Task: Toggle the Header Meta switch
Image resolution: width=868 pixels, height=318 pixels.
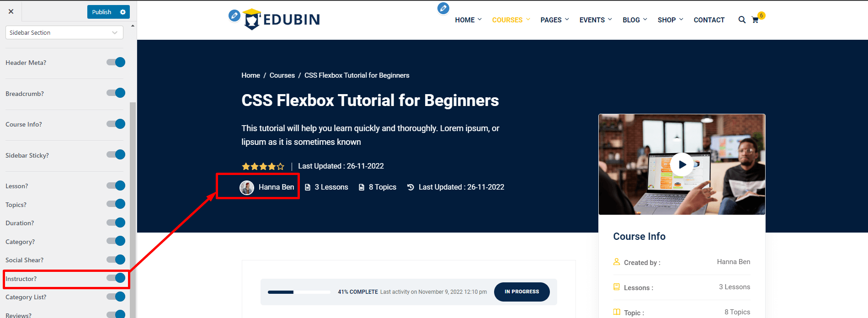Action: (x=116, y=63)
